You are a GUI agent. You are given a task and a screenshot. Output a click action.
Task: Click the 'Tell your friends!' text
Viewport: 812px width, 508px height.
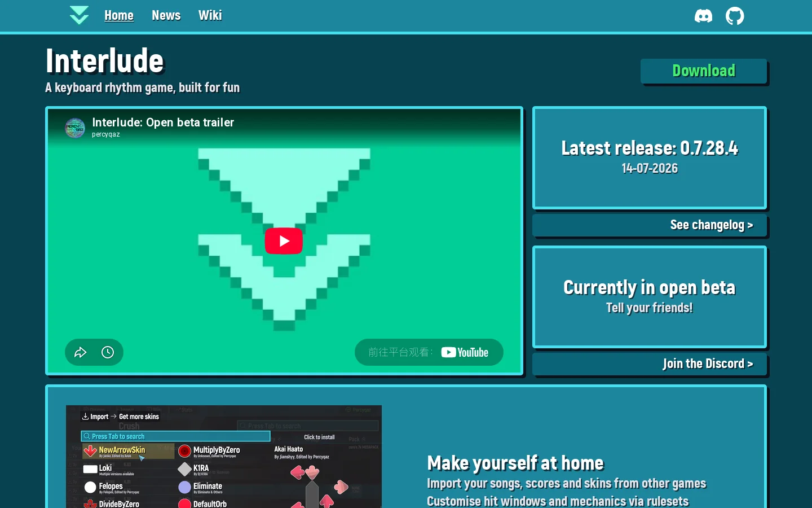[x=650, y=308]
